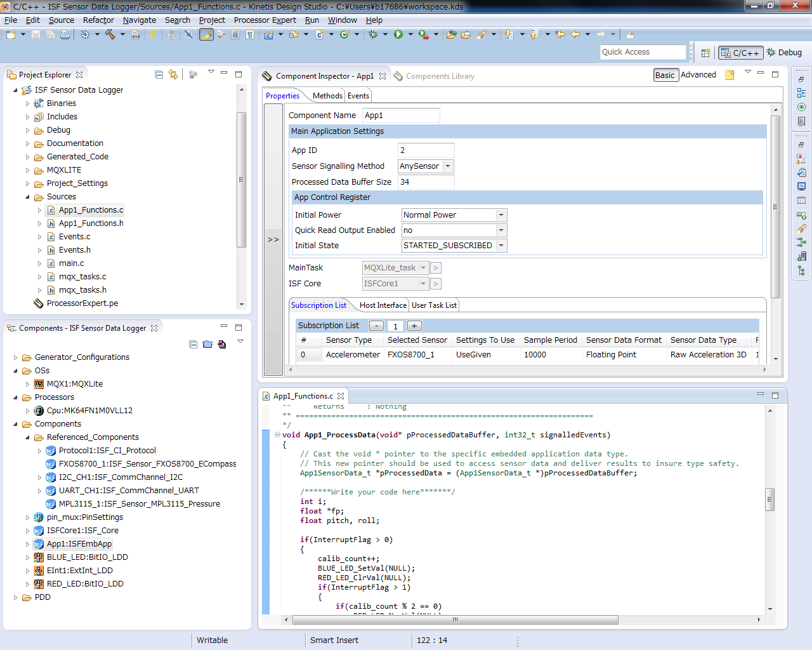Click the Component Name input field
Screen dimensions: 812x650
pyautogui.click(x=401, y=116)
